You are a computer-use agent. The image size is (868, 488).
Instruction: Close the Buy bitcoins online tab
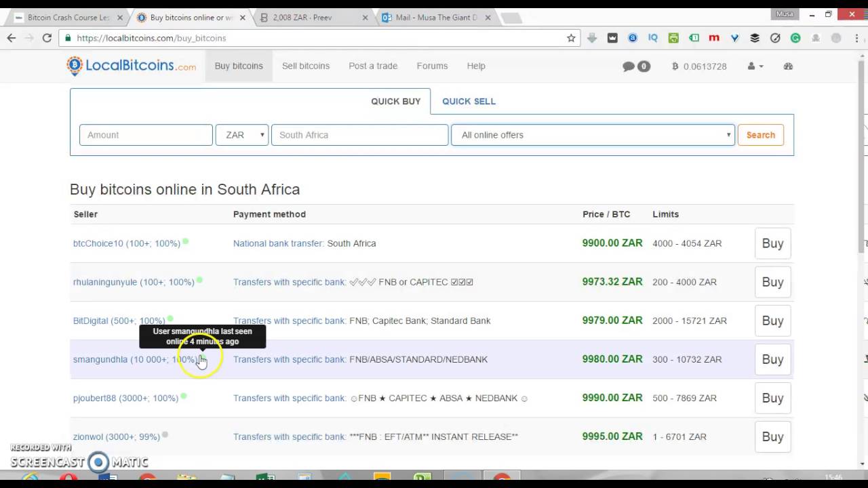243,18
